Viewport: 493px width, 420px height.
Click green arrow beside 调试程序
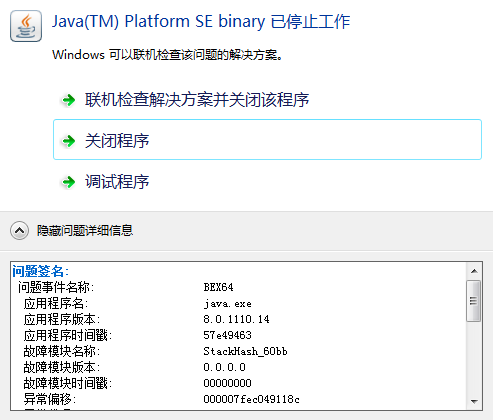69,182
